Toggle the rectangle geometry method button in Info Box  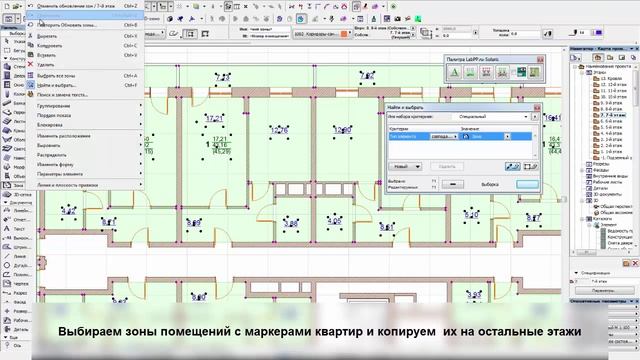(190, 34)
